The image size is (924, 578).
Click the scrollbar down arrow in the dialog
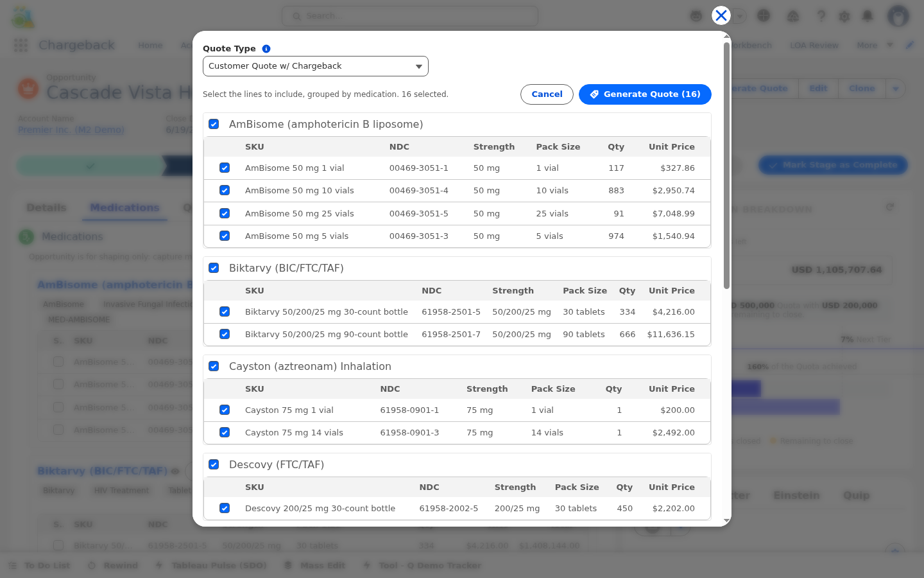point(726,521)
